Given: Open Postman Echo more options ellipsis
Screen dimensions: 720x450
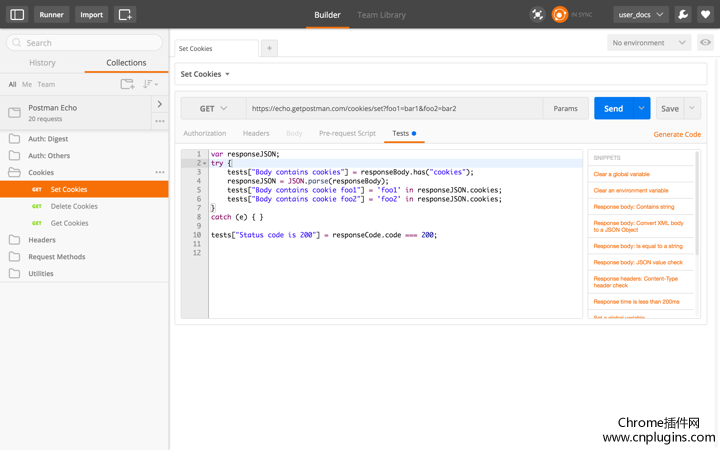Looking at the screenshot, I should pyautogui.click(x=160, y=121).
